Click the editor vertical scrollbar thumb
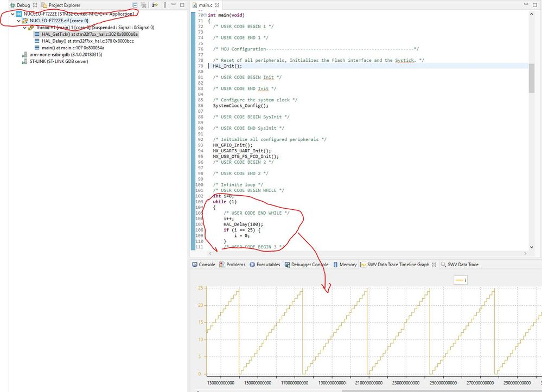 pos(531,78)
